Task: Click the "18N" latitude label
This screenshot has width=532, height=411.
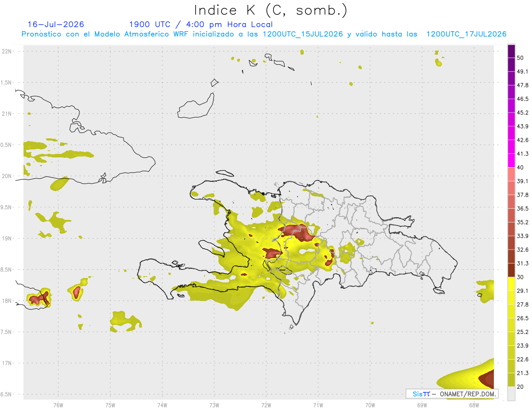Action: (8, 301)
